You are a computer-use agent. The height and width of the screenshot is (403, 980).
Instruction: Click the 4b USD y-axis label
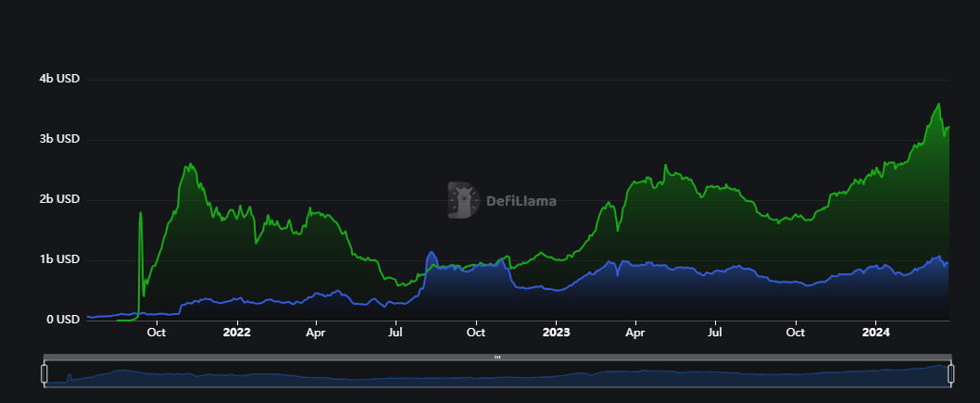pos(59,79)
